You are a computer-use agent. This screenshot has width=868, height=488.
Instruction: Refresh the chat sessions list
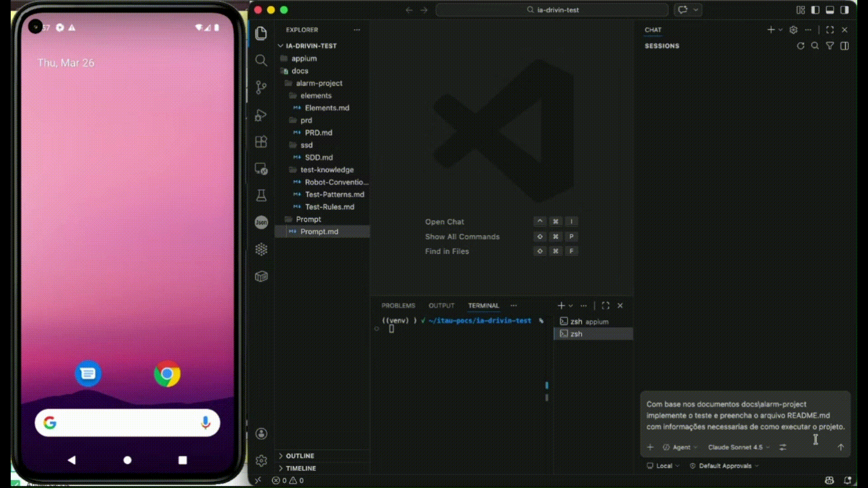[800, 46]
